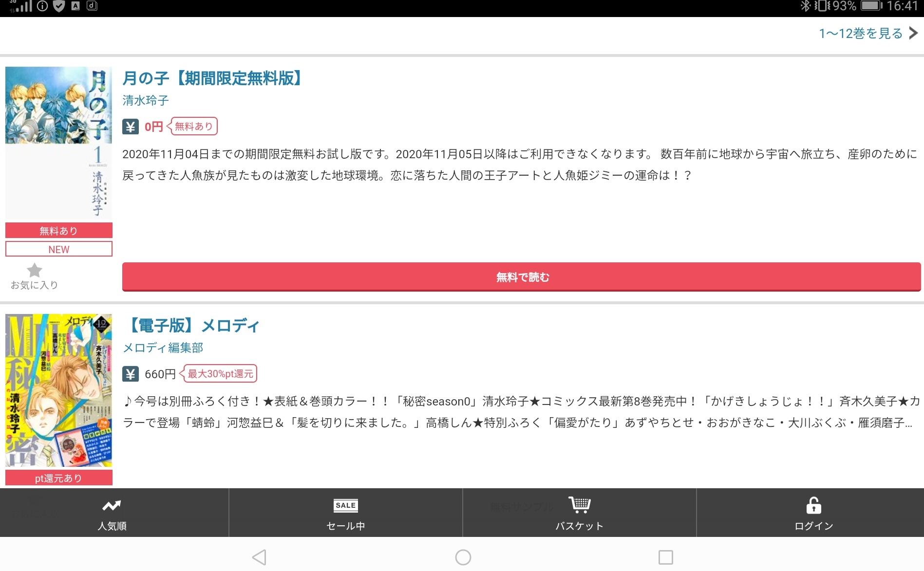The image size is (924, 571).
Task: Tap the 人気順 popularity trend icon
Action: click(112, 506)
